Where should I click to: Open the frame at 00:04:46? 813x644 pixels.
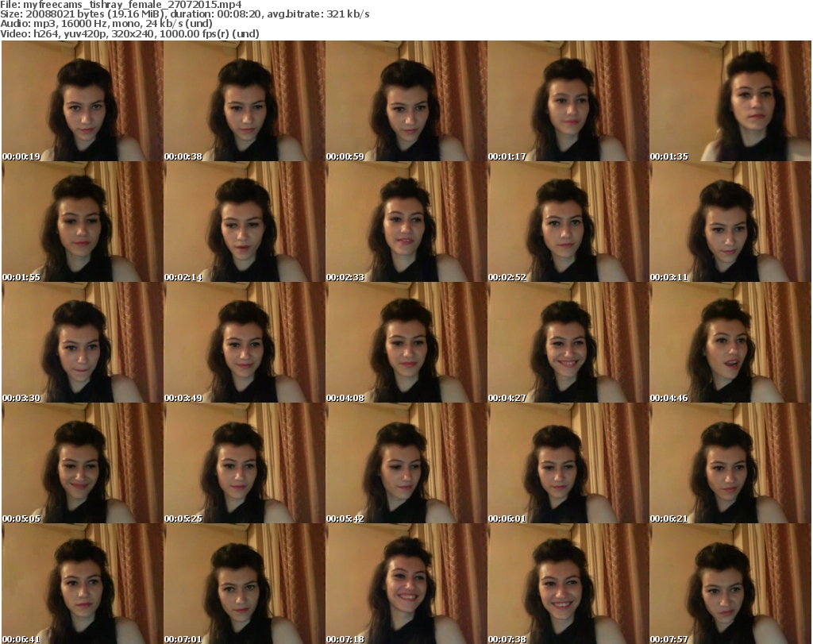point(730,343)
